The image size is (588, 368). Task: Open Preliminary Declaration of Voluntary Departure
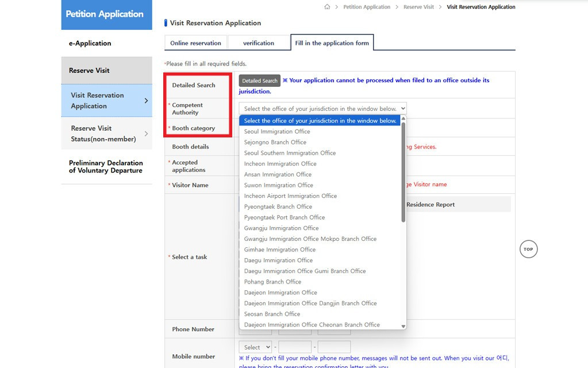106,167
